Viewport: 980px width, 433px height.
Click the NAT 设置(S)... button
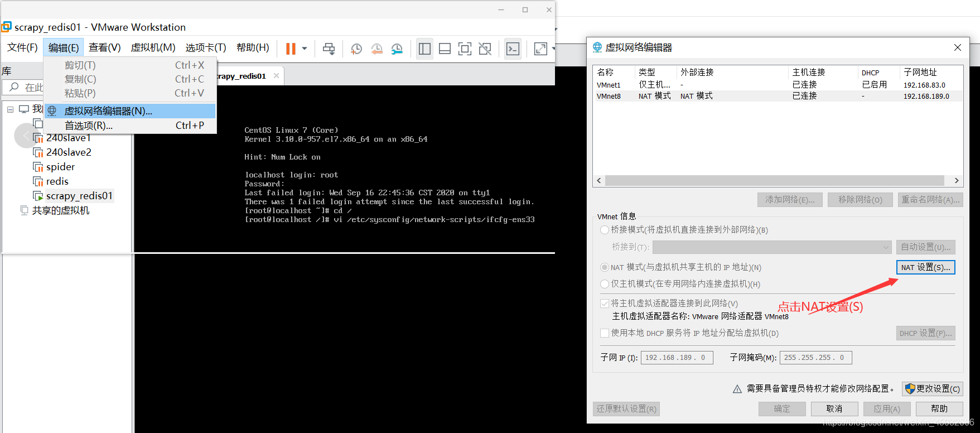pos(926,267)
